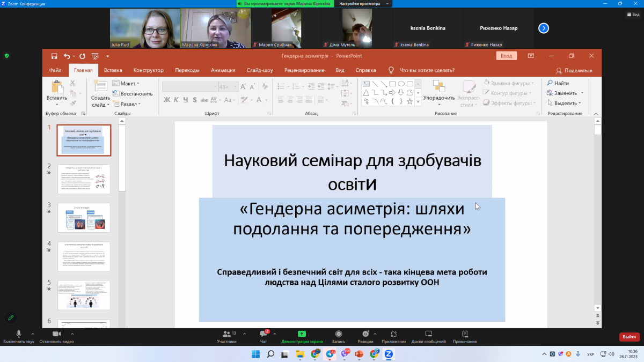Open Доски сообщений whiteboards

[428, 335]
